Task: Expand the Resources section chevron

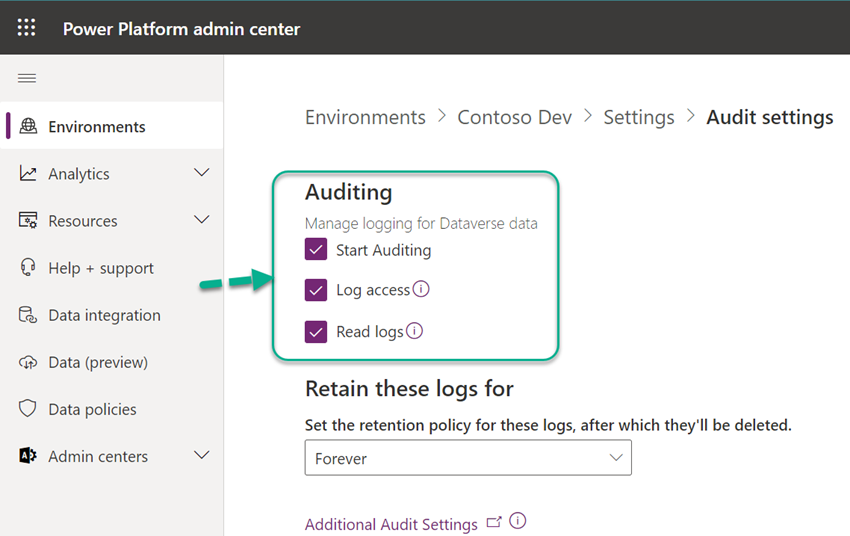Action: coord(202,220)
